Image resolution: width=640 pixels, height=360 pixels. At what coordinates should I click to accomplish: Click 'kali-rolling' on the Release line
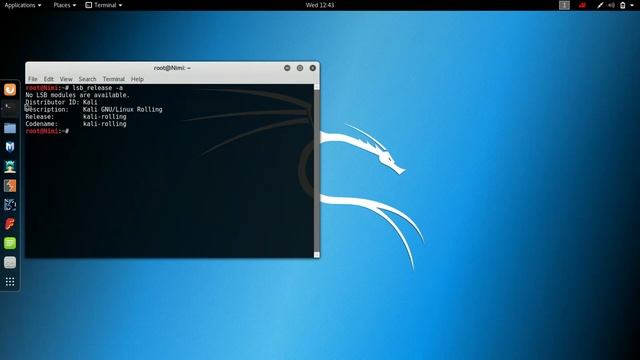[x=104, y=117]
